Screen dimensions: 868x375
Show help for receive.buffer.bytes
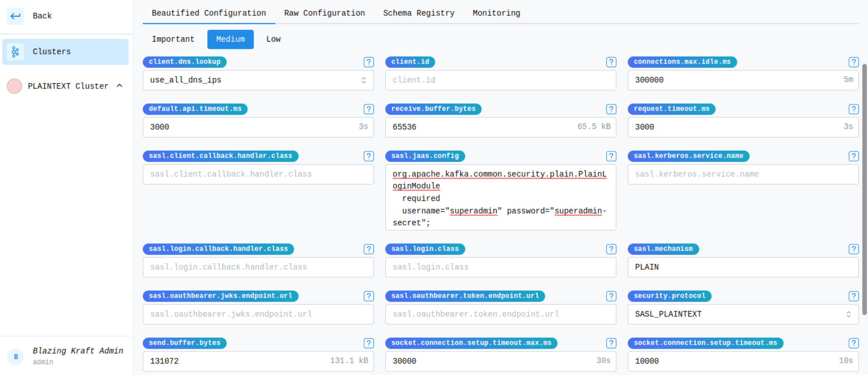(611, 109)
